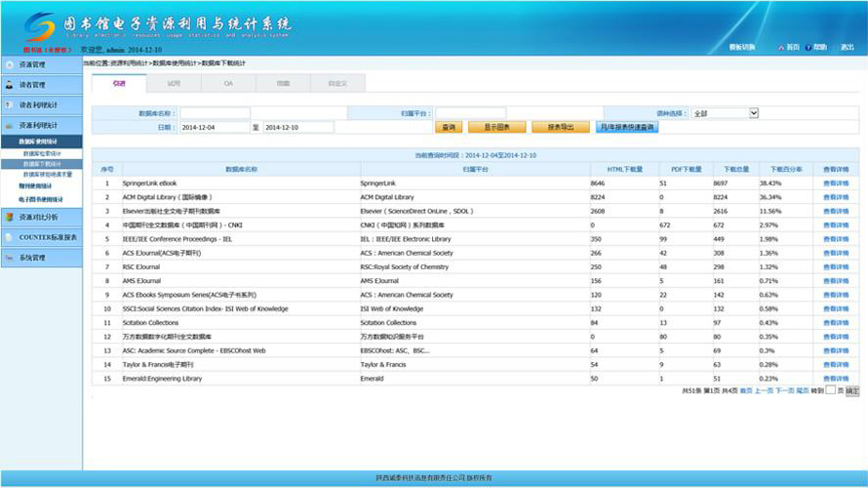Click the 资源管理 sidebar icon
This screenshot has height=488, width=868.
(x=10, y=64)
